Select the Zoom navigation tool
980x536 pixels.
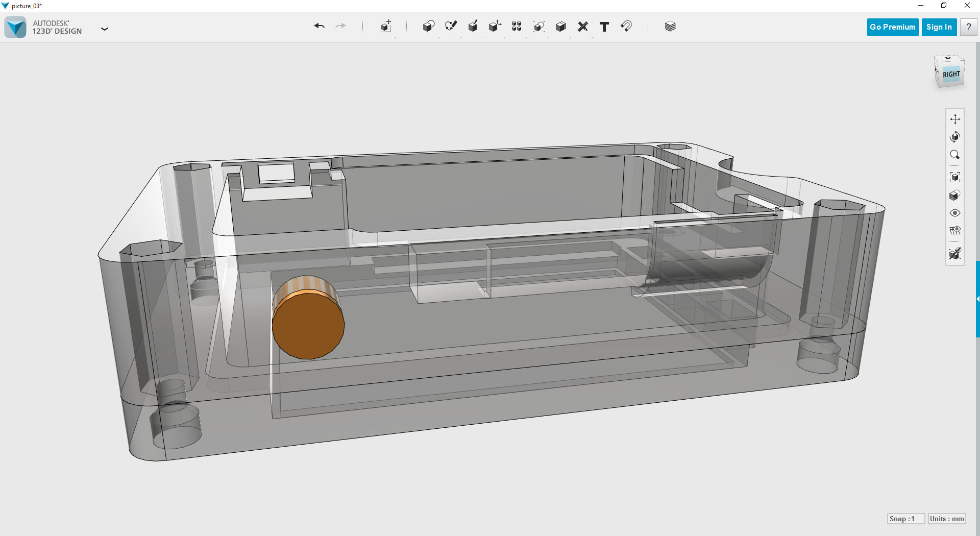(x=955, y=155)
